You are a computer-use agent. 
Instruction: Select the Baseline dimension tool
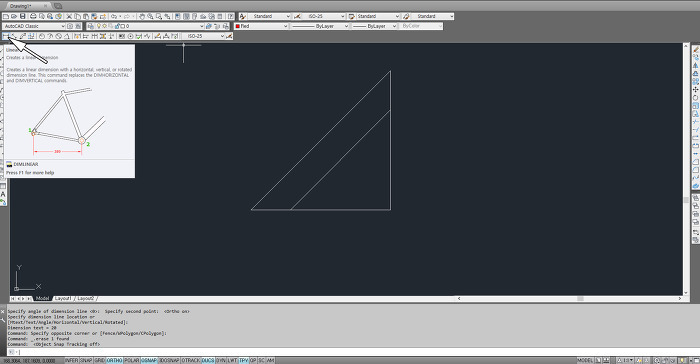pos(86,36)
